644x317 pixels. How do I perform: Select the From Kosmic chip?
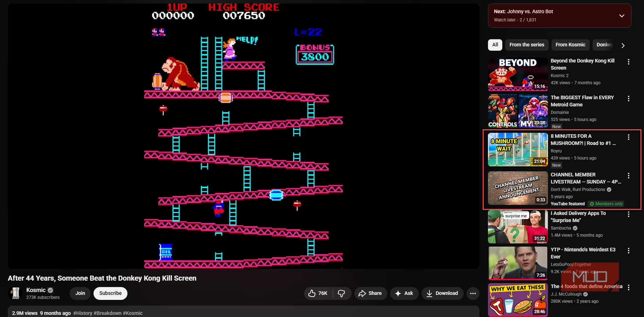[x=570, y=45]
